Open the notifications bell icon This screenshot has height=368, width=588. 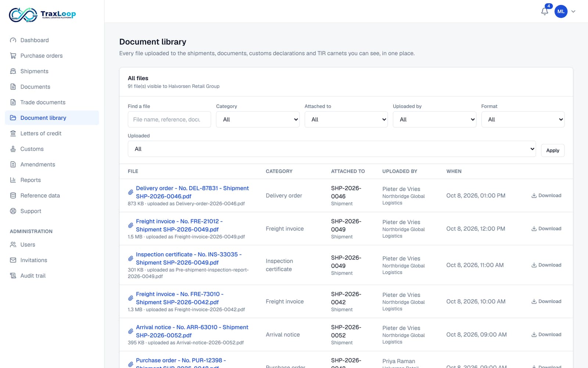[x=545, y=11]
